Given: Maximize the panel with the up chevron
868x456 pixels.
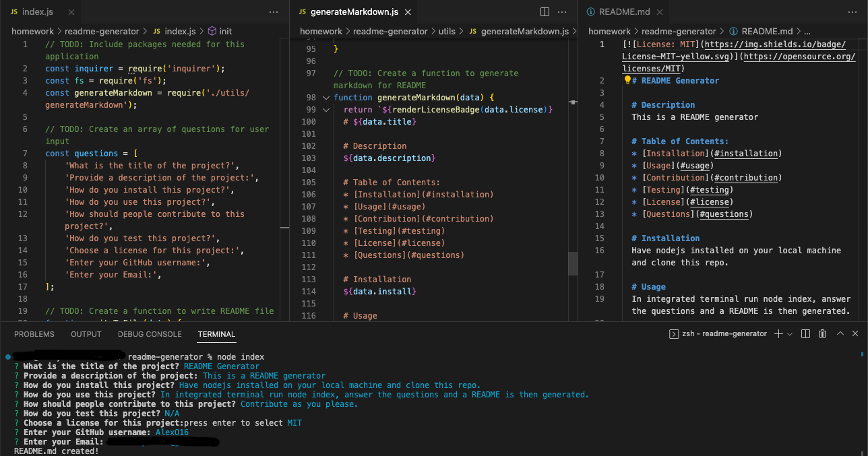Looking at the screenshot, I should 840,333.
